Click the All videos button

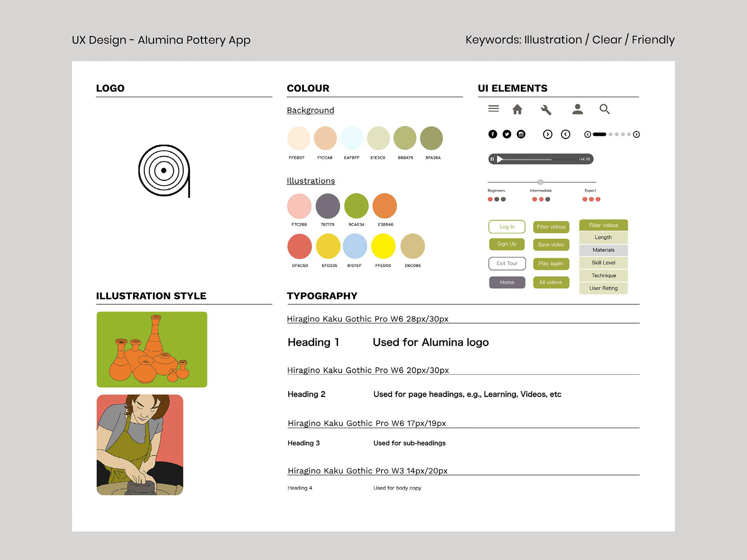[x=551, y=283]
